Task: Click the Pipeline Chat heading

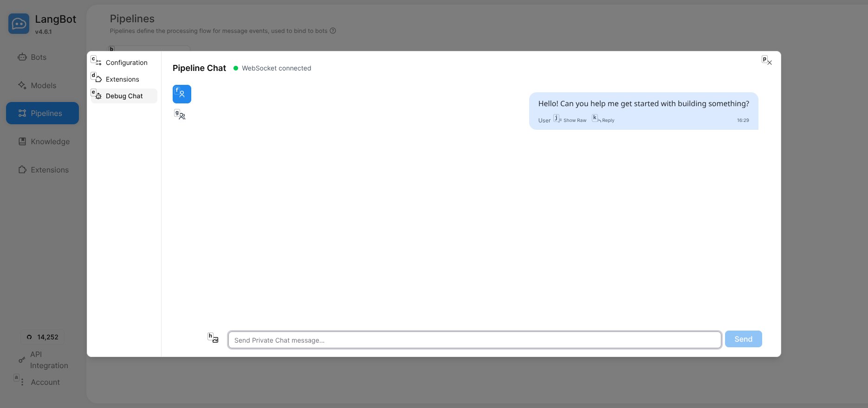Action: coord(199,68)
